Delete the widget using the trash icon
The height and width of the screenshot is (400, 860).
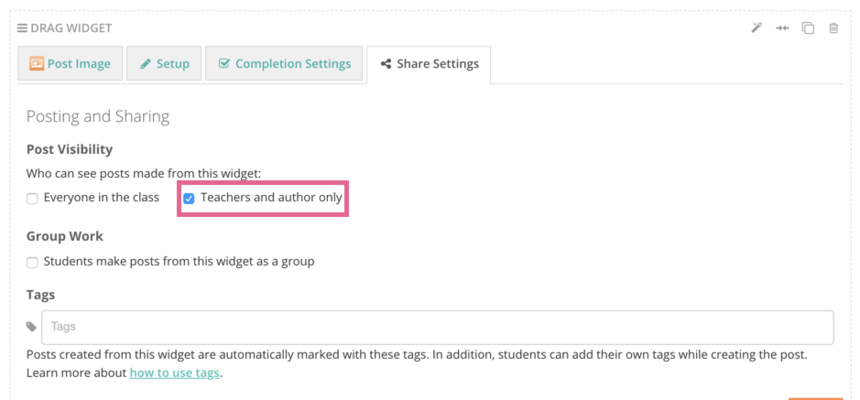pyautogui.click(x=834, y=28)
